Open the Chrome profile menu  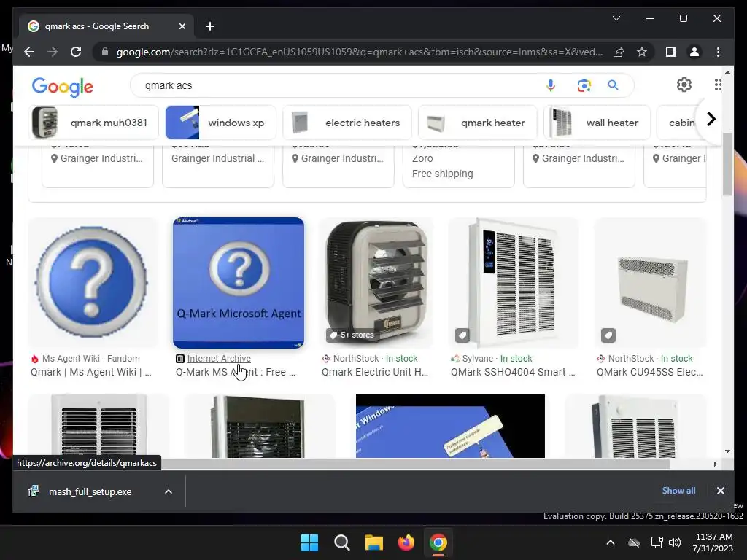[694, 52]
